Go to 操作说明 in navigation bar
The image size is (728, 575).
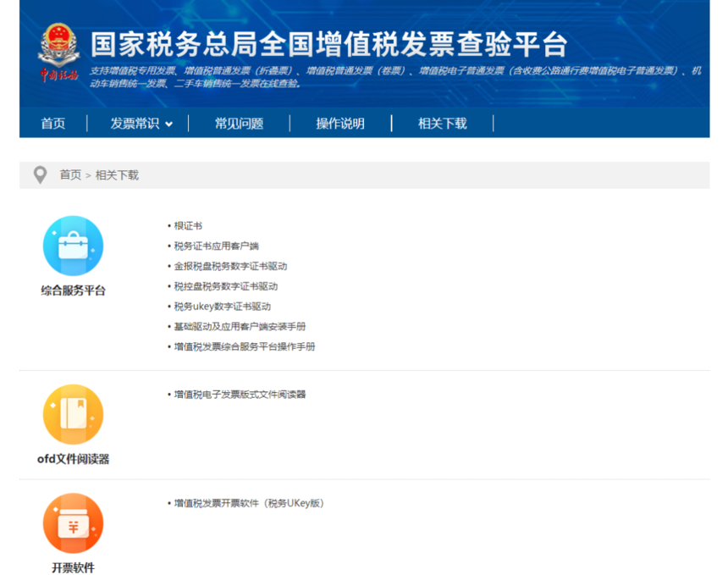click(x=340, y=124)
